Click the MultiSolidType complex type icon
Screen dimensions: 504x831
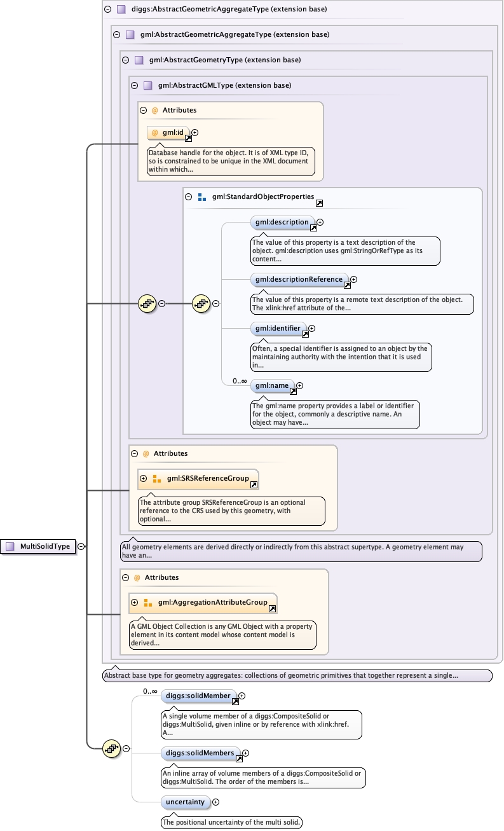click(10, 546)
